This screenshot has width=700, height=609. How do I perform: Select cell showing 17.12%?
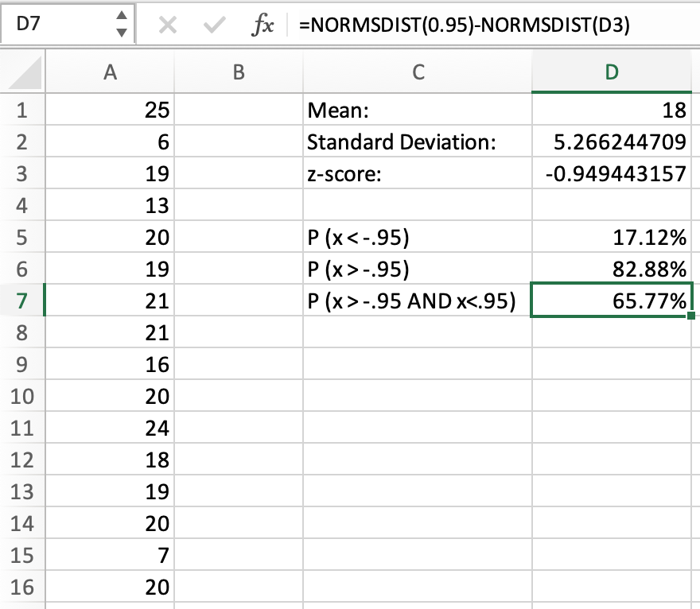point(612,238)
